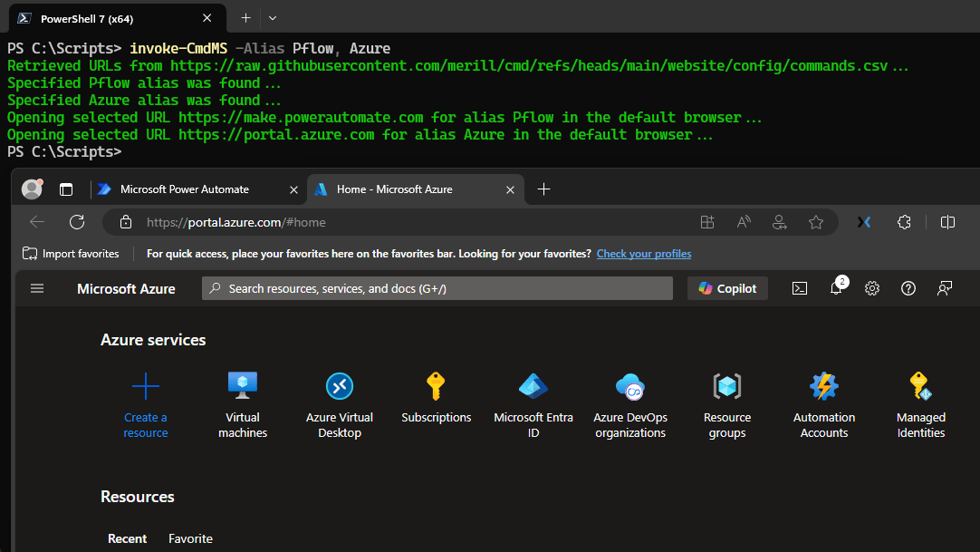Open Azure Cloud Shell icon
980x552 pixels.
(800, 288)
